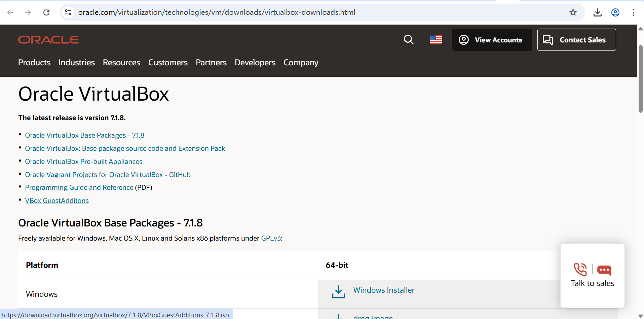644x319 pixels.
Task: Open the browser profile icon
Action: click(615, 12)
